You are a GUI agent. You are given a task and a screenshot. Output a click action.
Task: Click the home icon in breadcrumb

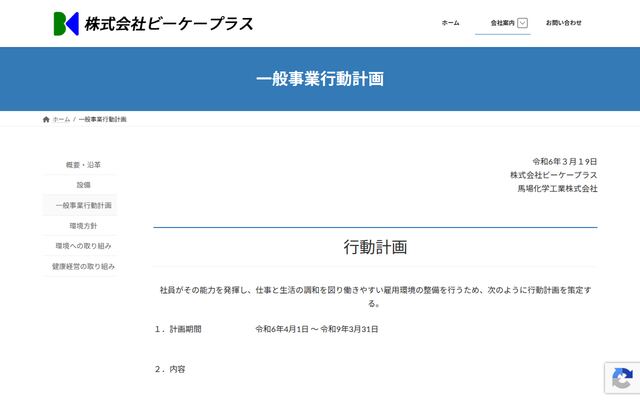(46, 119)
